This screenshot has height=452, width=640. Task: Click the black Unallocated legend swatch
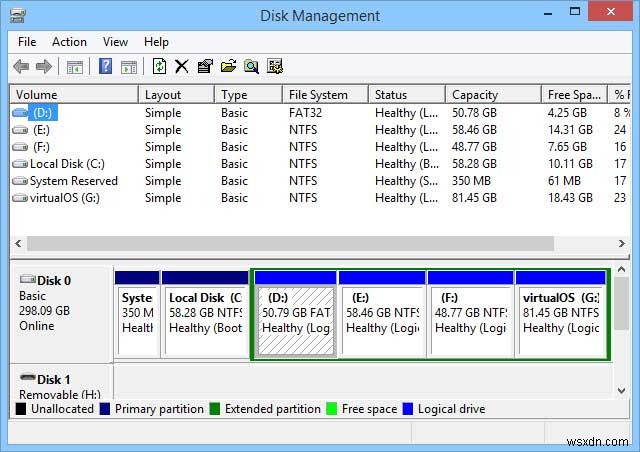click(20, 409)
